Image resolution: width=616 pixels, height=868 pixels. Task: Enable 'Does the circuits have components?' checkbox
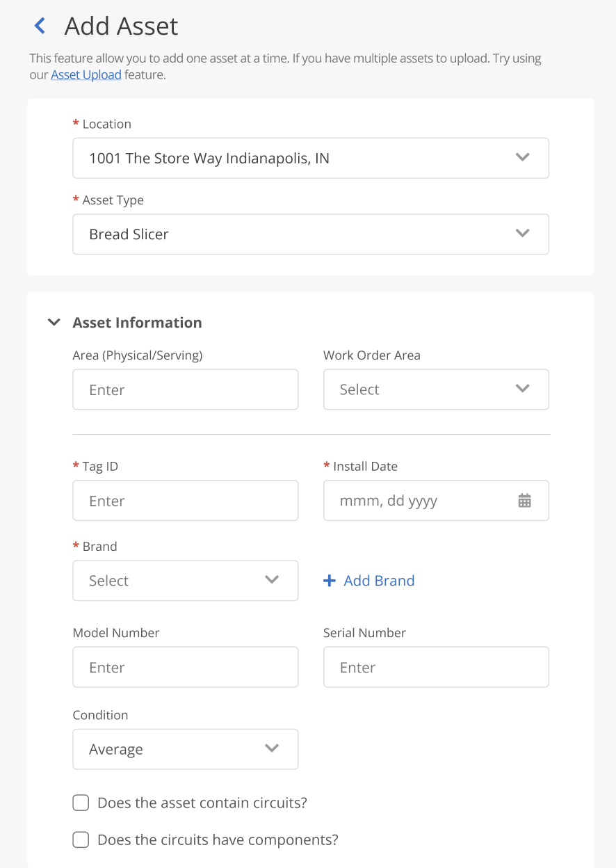(81, 840)
